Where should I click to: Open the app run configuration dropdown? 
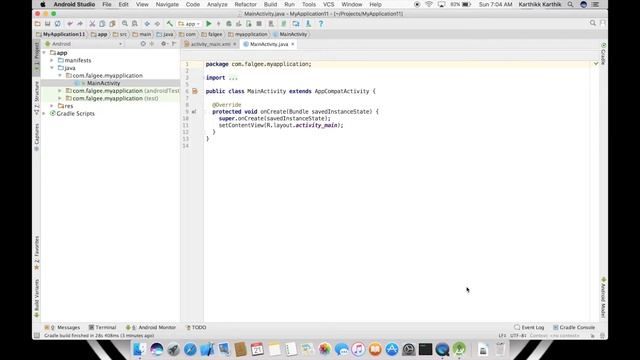pos(189,24)
